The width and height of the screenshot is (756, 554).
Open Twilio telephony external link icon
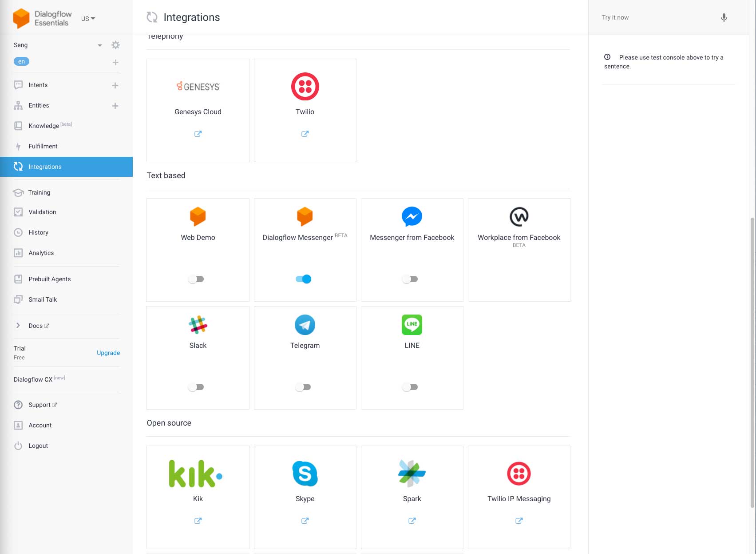[305, 134]
